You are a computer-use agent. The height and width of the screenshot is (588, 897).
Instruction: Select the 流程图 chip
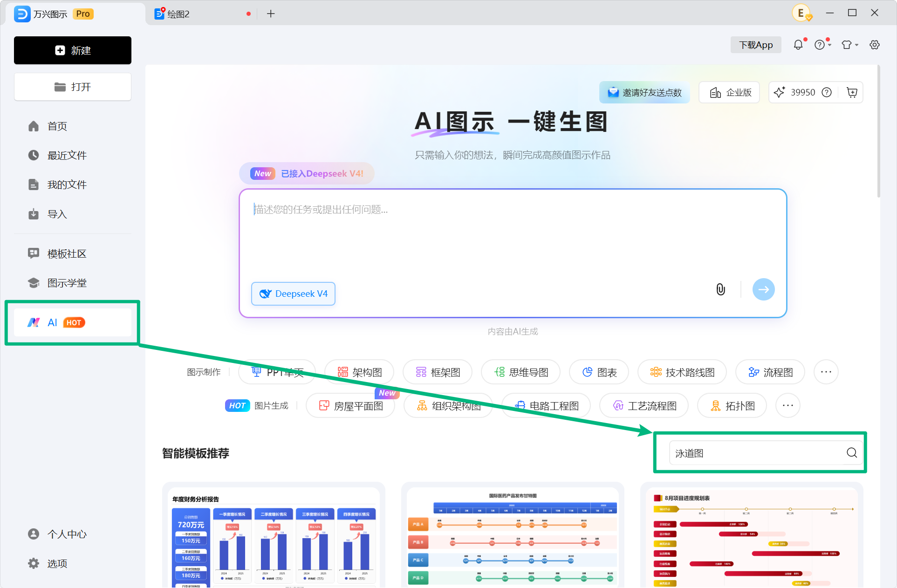click(x=770, y=372)
